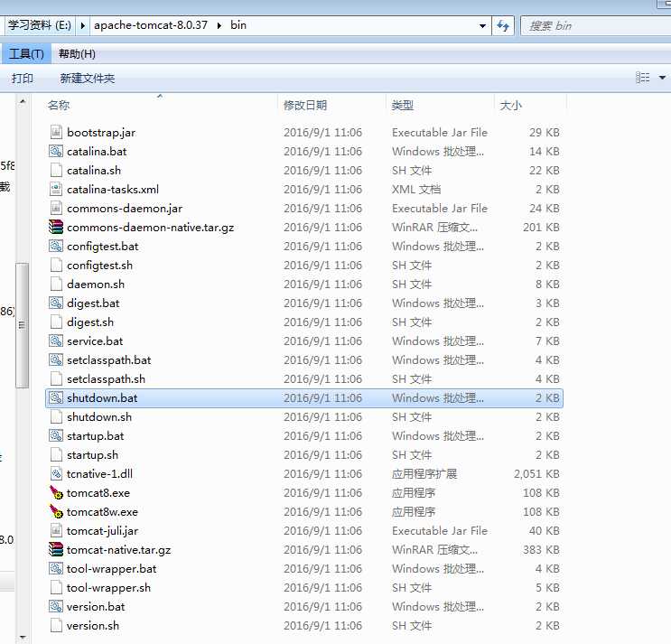Click the navigation pane scrollbar thumb

[23, 325]
